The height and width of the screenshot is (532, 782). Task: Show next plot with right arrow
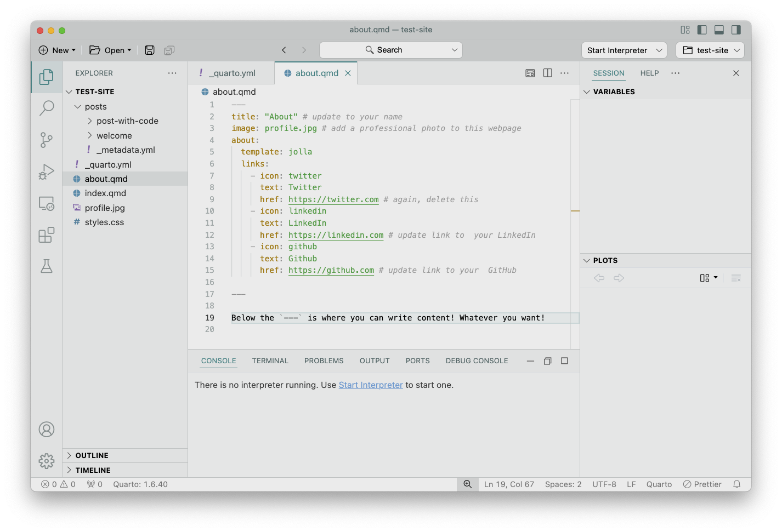(x=619, y=278)
